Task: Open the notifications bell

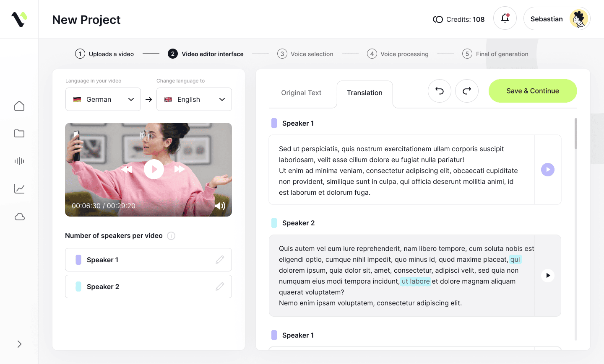Action: coord(505,18)
